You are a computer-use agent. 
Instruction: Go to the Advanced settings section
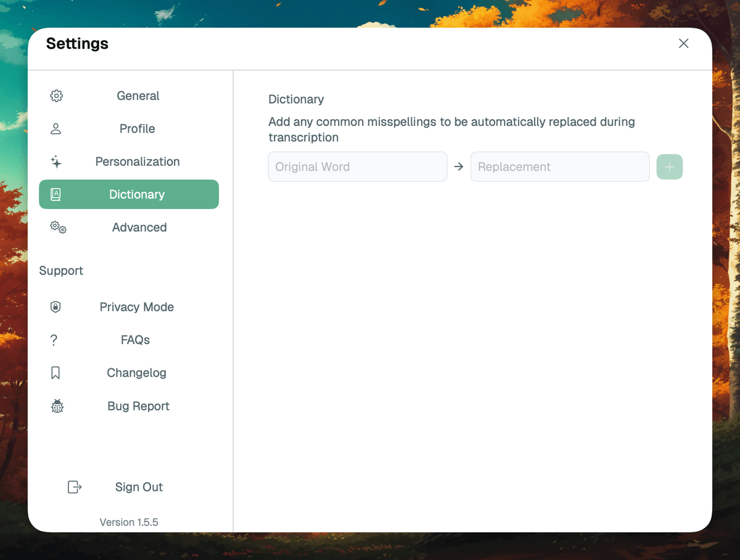pyautogui.click(x=129, y=228)
